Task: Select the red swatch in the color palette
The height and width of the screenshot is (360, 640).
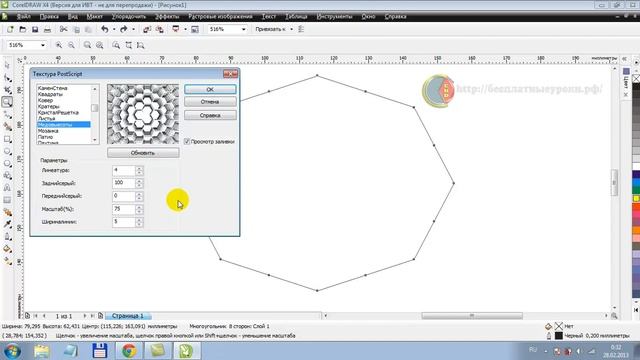Action: point(636,208)
